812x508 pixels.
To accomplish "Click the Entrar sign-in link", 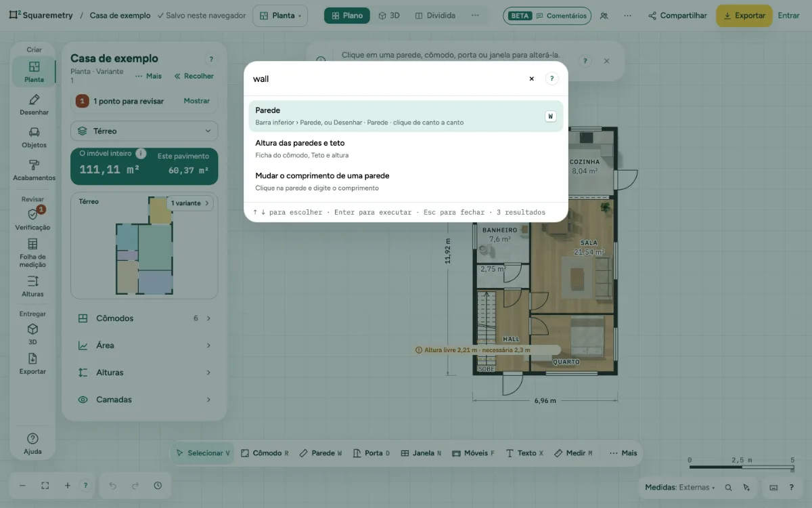I will coord(788,16).
